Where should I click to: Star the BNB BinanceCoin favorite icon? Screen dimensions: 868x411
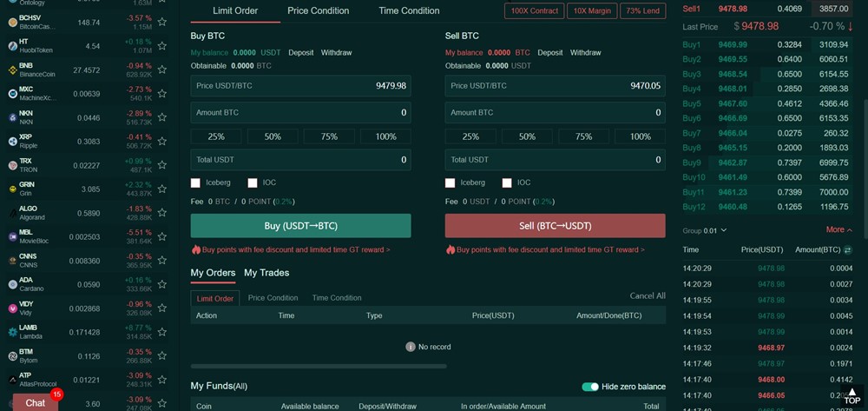tap(161, 70)
